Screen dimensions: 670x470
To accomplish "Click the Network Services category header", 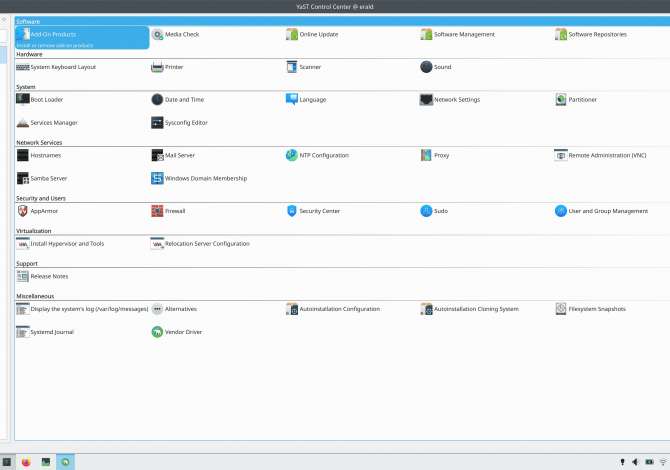I will (39, 142).
